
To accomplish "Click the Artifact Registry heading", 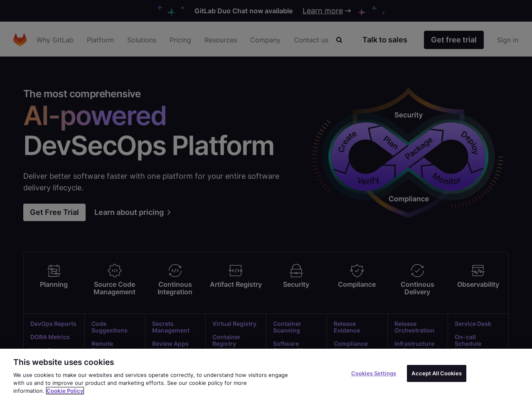I will (236, 284).
